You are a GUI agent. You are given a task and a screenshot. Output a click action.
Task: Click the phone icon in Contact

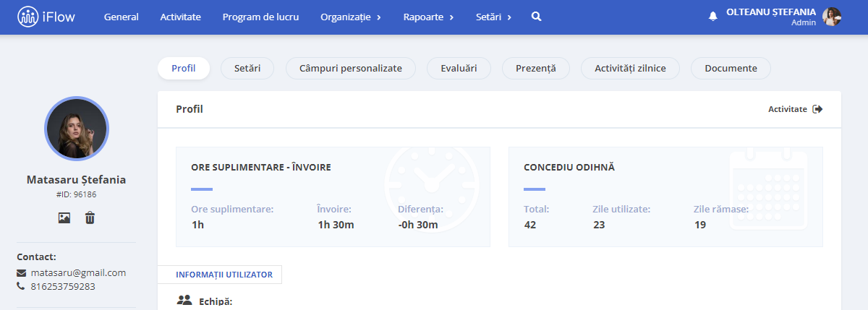(20, 286)
